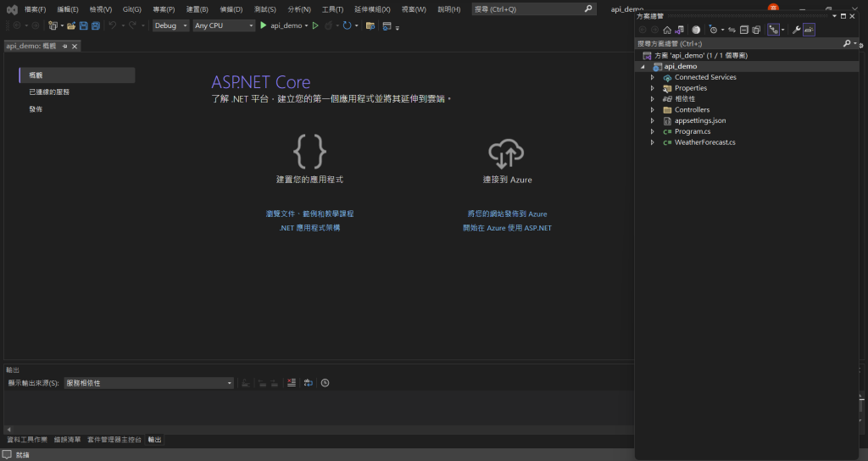Toggle word wrap in Output pane
Screen dimensions: 868x461
309,383
